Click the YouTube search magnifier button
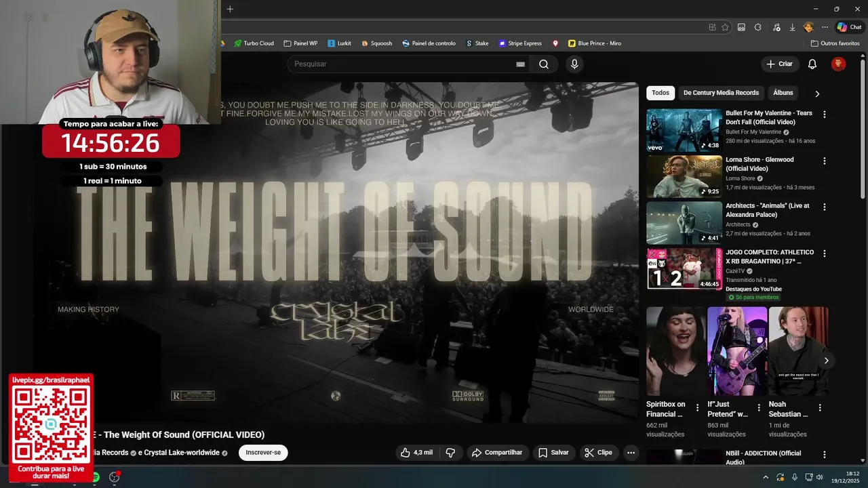Viewport: 868px width, 488px height. pyautogui.click(x=544, y=64)
